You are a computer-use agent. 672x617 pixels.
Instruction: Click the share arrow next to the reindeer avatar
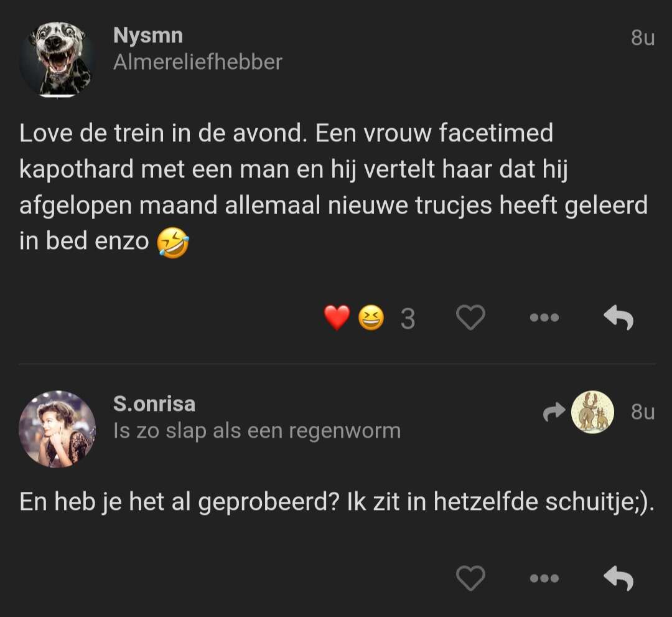tap(554, 412)
